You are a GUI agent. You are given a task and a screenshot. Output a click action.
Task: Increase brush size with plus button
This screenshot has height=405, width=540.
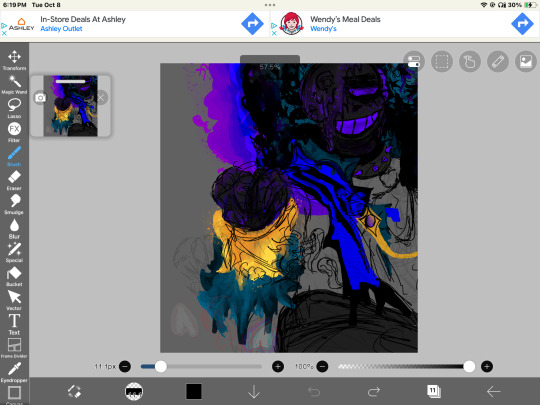click(278, 366)
